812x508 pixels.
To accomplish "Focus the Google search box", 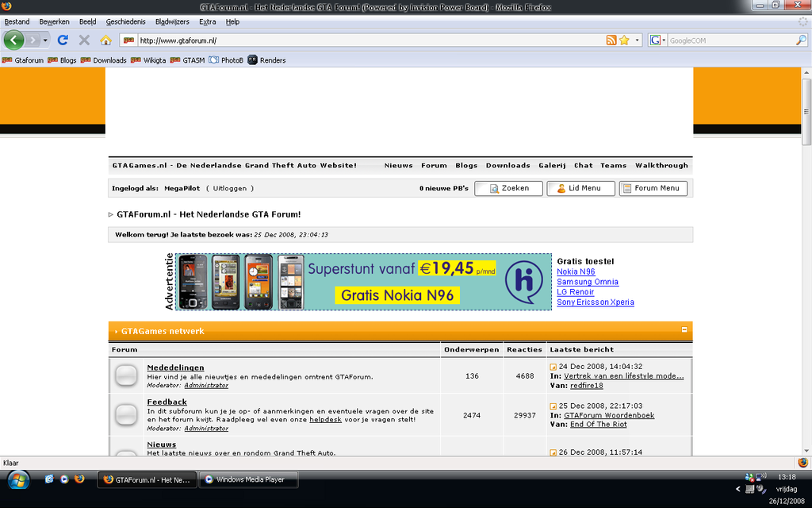I will [x=730, y=40].
